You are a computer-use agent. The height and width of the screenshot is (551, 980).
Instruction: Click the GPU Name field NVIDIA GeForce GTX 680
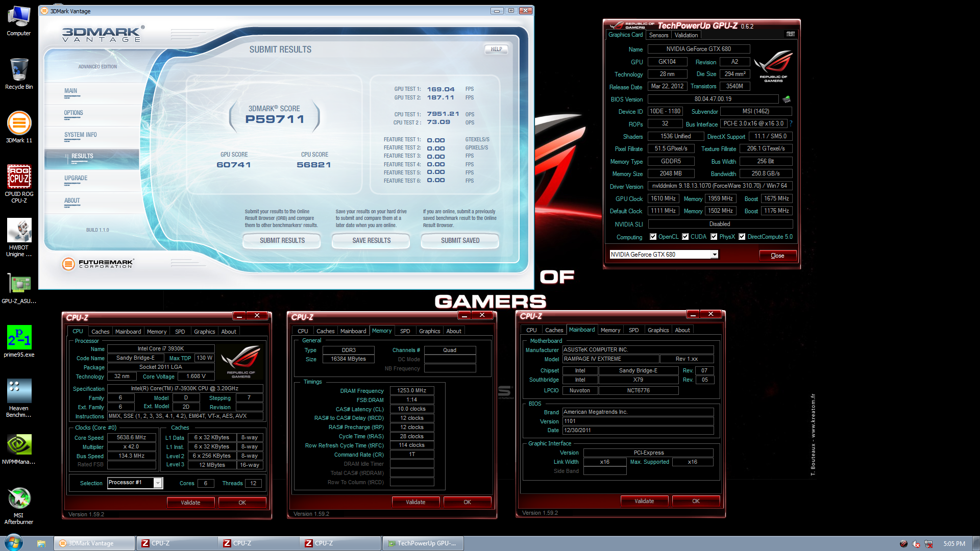pyautogui.click(x=698, y=49)
